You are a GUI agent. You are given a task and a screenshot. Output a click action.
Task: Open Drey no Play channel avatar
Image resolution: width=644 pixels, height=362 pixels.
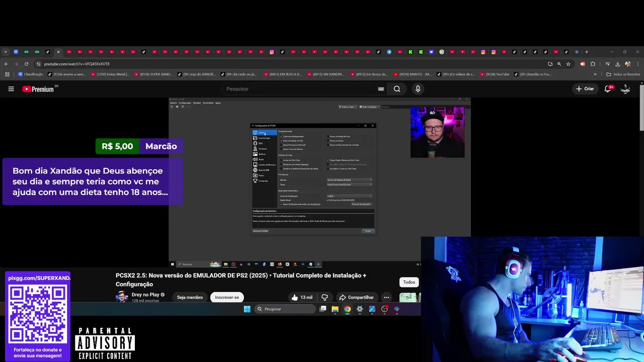pyautogui.click(x=122, y=297)
